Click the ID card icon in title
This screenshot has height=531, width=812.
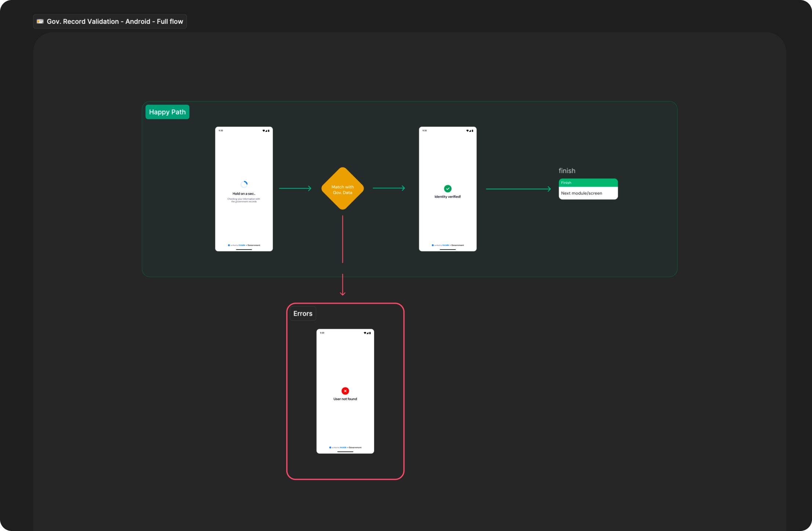(40, 21)
